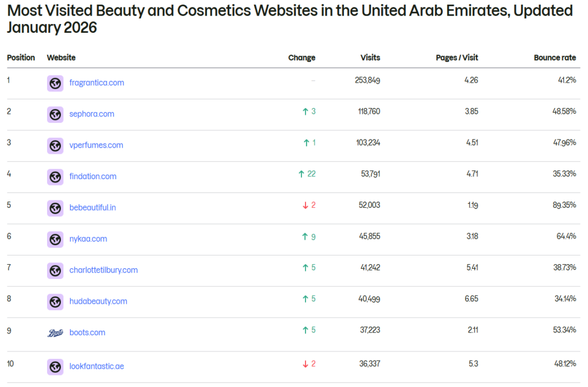The image size is (588, 387).
Task: Click the sephora.com favicon icon
Action: (55, 114)
